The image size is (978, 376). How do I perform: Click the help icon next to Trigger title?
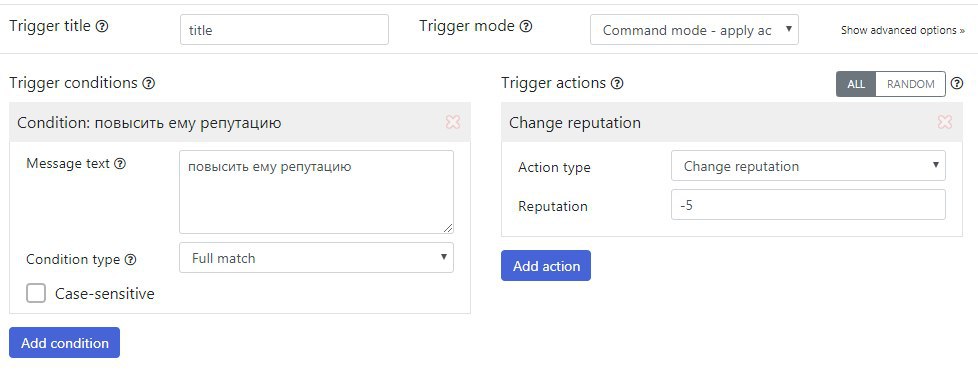pos(102,27)
